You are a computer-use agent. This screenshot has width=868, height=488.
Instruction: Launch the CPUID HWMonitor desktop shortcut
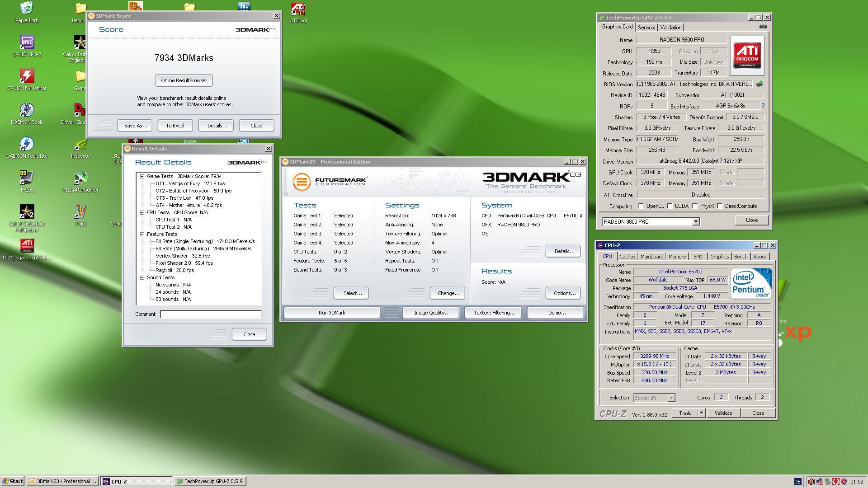[x=27, y=80]
